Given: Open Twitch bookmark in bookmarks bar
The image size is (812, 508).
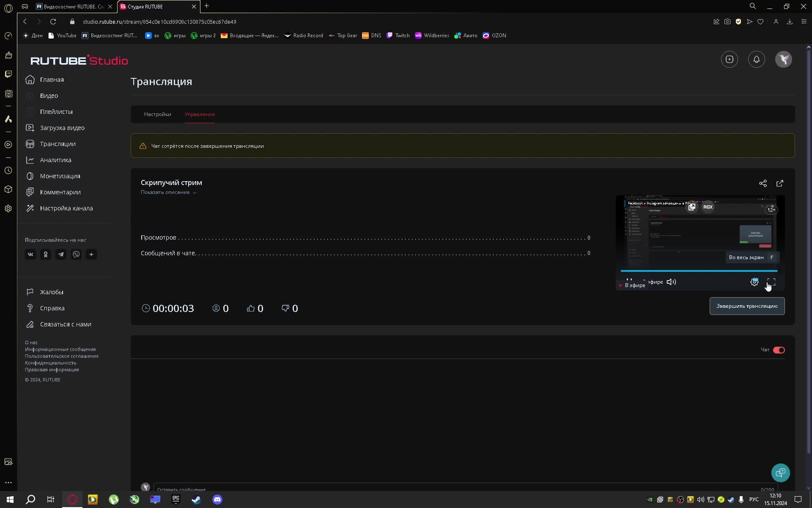Looking at the screenshot, I should tap(398, 36).
